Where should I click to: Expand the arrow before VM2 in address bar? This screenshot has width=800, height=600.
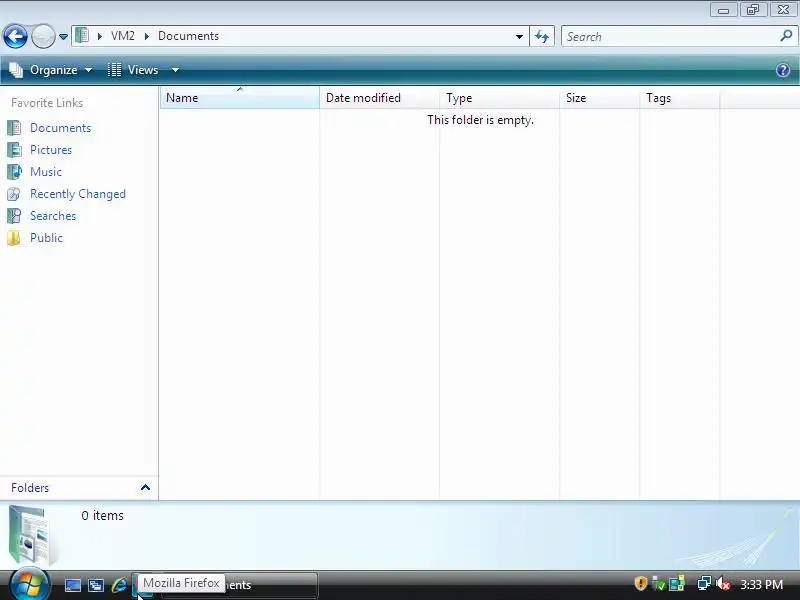[x=100, y=36]
